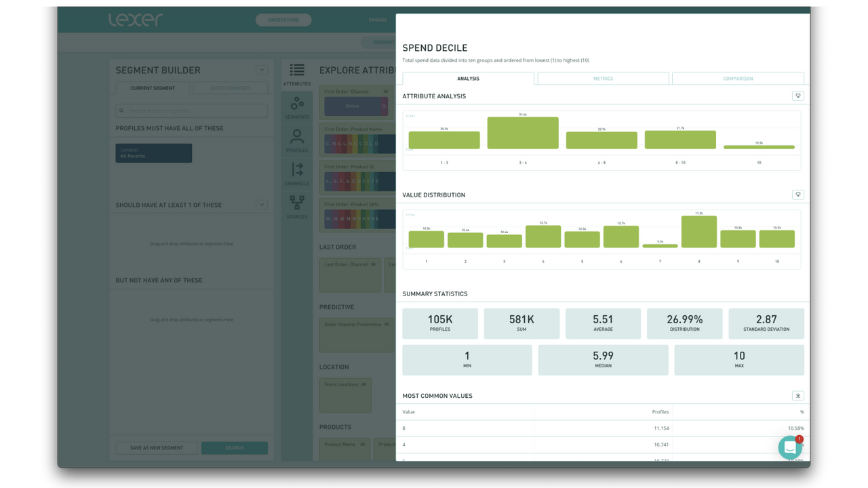The width and height of the screenshot is (868, 488).
Task: Open the Engage navigation menu
Action: click(x=378, y=20)
